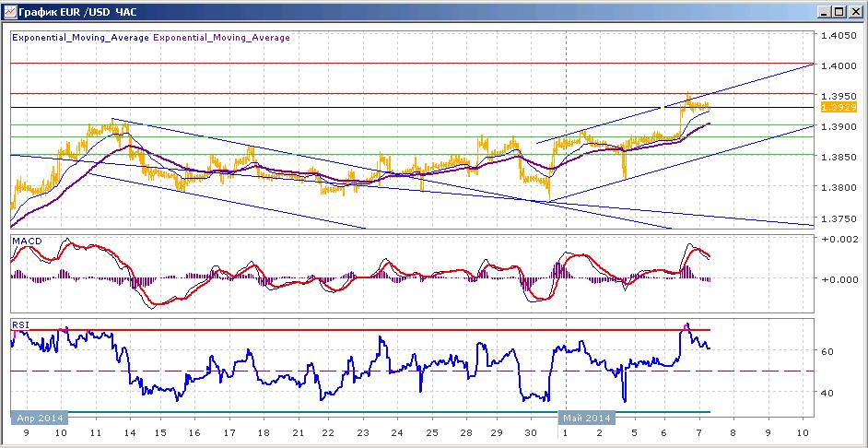Image resolution: width=868 pixels, height=448 pixels.
Task: Click the 1.3900 price axis value
Action: coord(841,127)
